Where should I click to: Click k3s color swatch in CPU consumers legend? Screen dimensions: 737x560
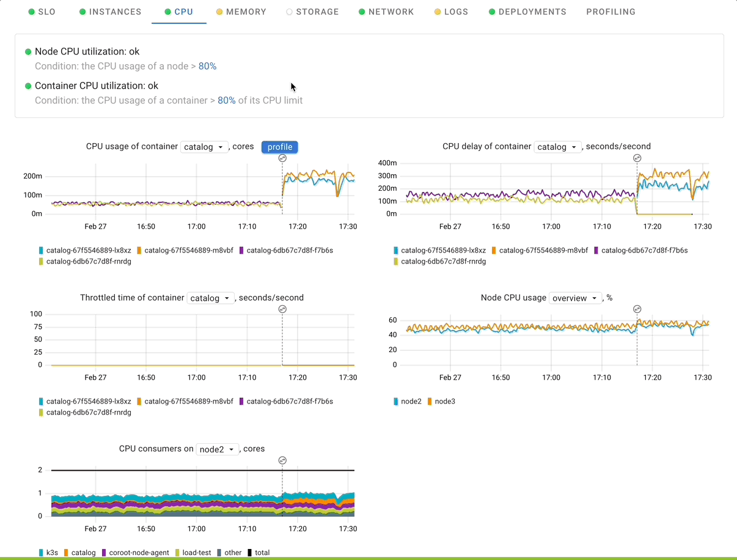click(41, 553)
